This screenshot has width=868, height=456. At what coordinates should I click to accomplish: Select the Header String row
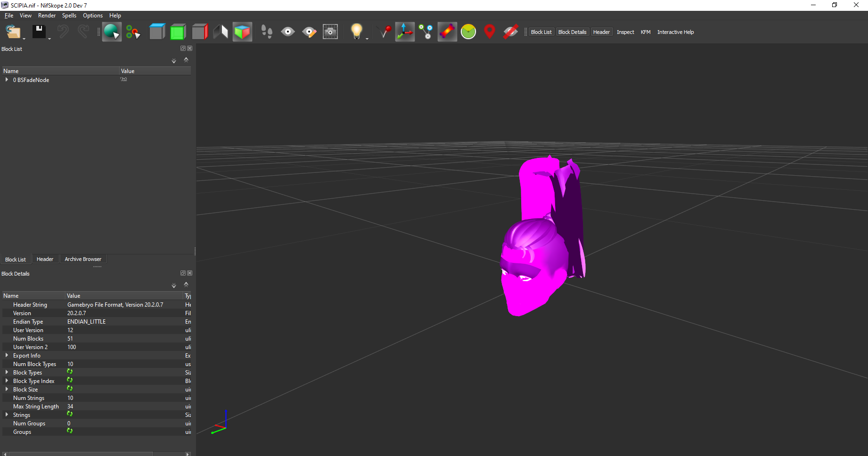click(97, 305)
